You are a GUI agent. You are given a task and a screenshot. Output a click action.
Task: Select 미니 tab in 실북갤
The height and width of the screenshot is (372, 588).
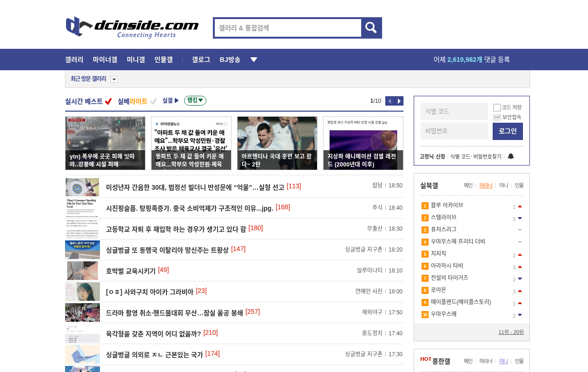point(503,185)
